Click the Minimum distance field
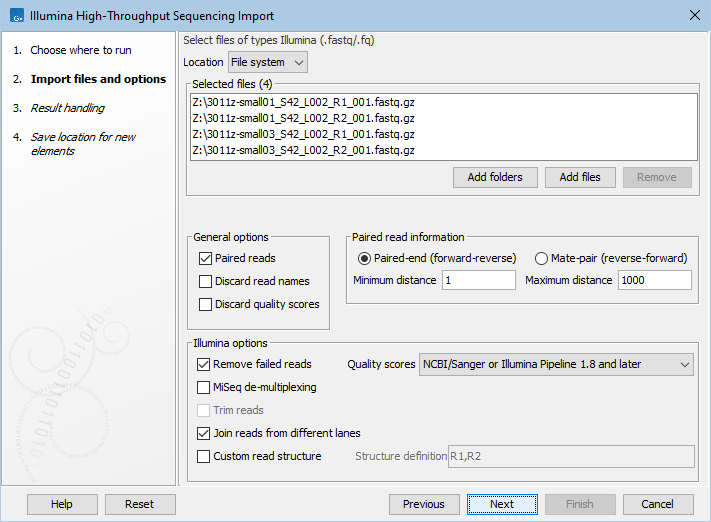The image size is (711, 522). point(478,280)
